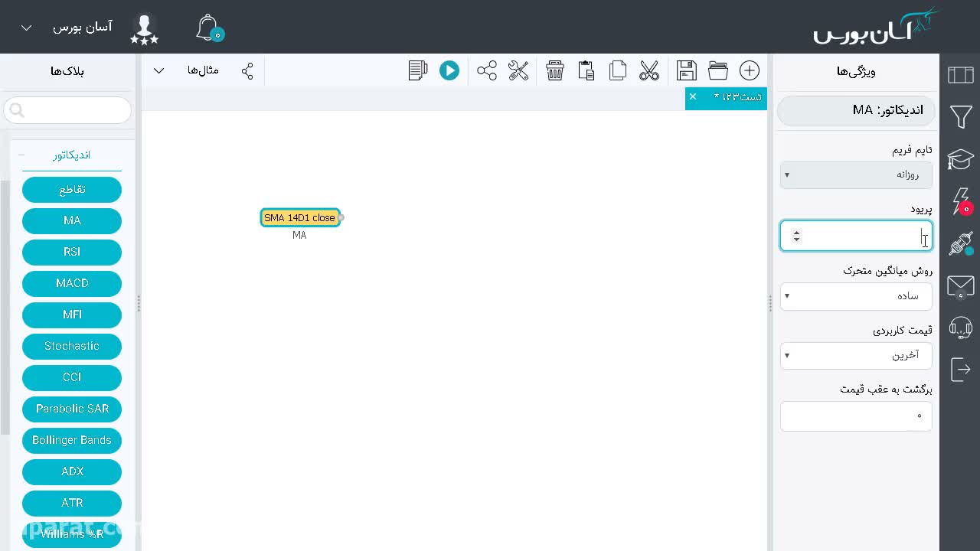Add the Bollinger Bands indicator block
The height and width of the screenshot is (551, 980).
tap(72, 440)
